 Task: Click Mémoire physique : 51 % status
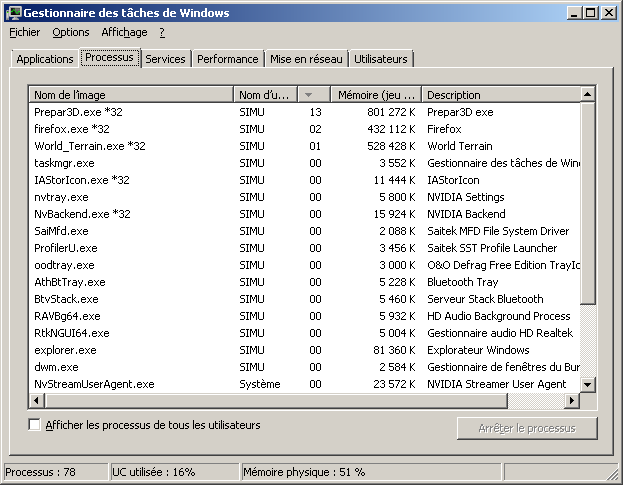pos(371,472)
